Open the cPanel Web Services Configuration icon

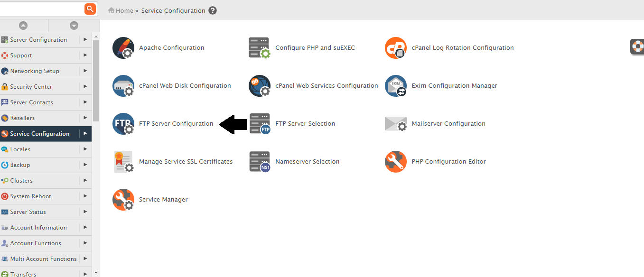point(260,86)
